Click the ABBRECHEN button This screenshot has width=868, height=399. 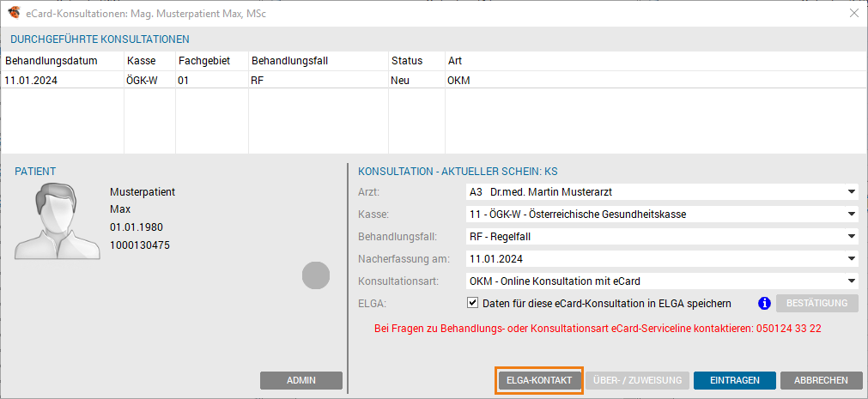tap(821, 380)
